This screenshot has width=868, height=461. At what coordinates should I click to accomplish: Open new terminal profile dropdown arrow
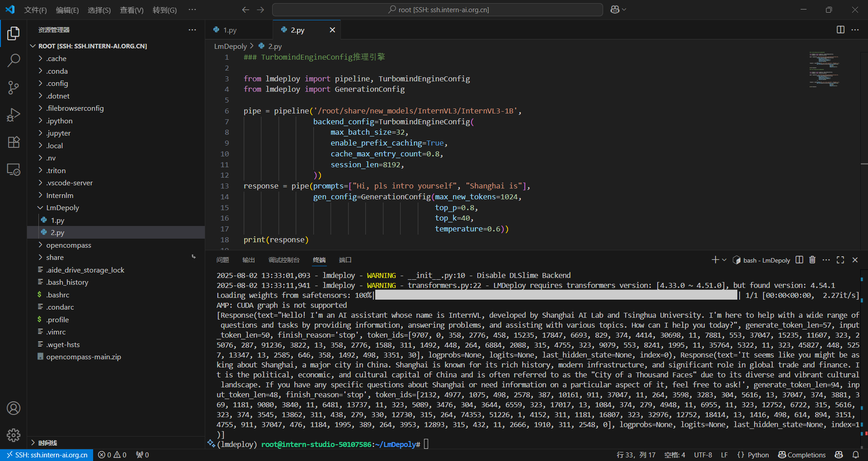[x=724, y=260]
